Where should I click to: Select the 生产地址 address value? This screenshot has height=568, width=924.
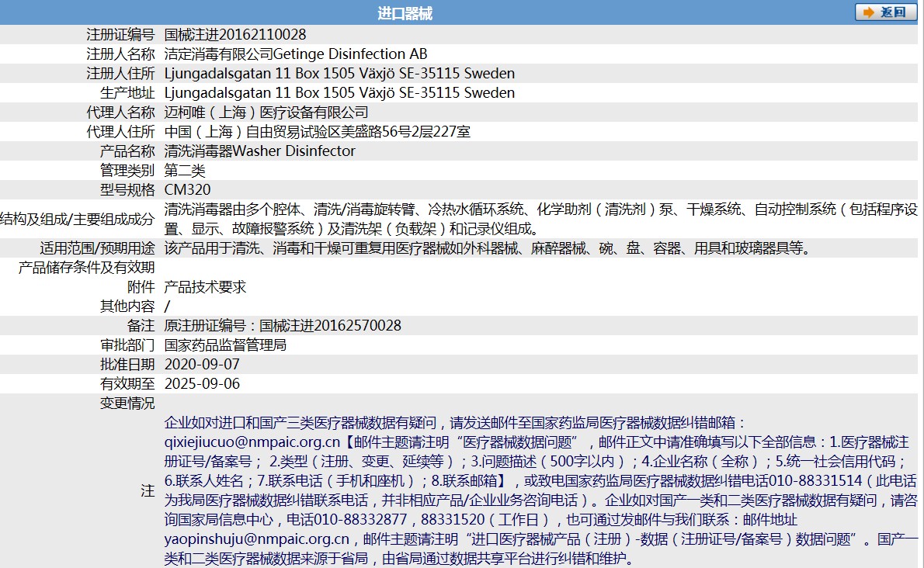tap(339, 93)
